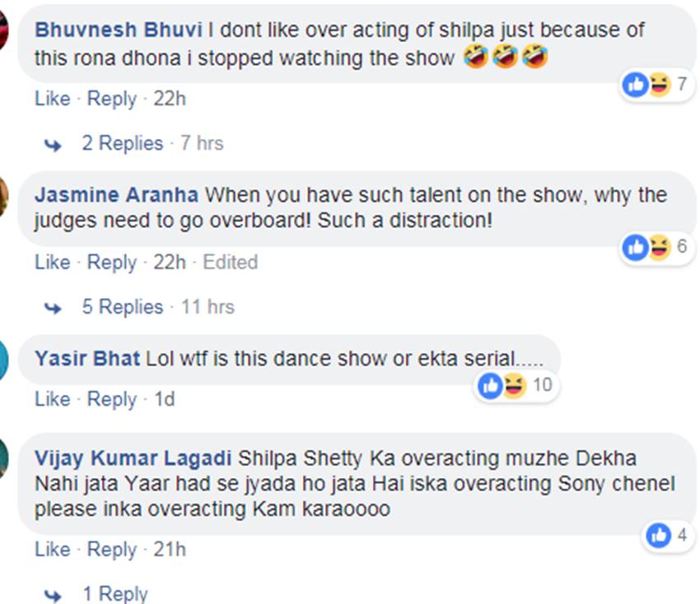Click reply arrow icon beside "1 Reply"
This screenshot has width=700, height=604.
coord(54,595)
